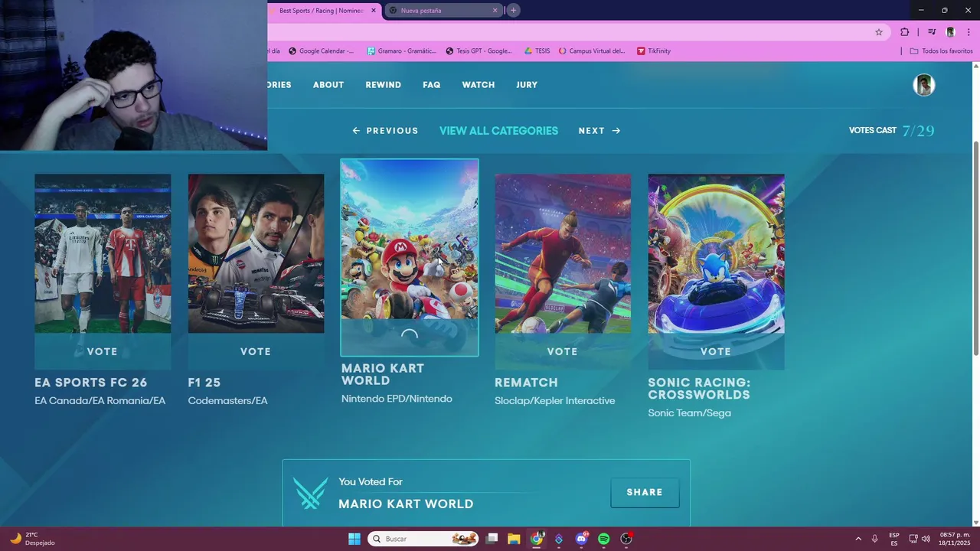980x551 pixels.
Task: Go to the PREVIOUS category
Action: (385, 131)
